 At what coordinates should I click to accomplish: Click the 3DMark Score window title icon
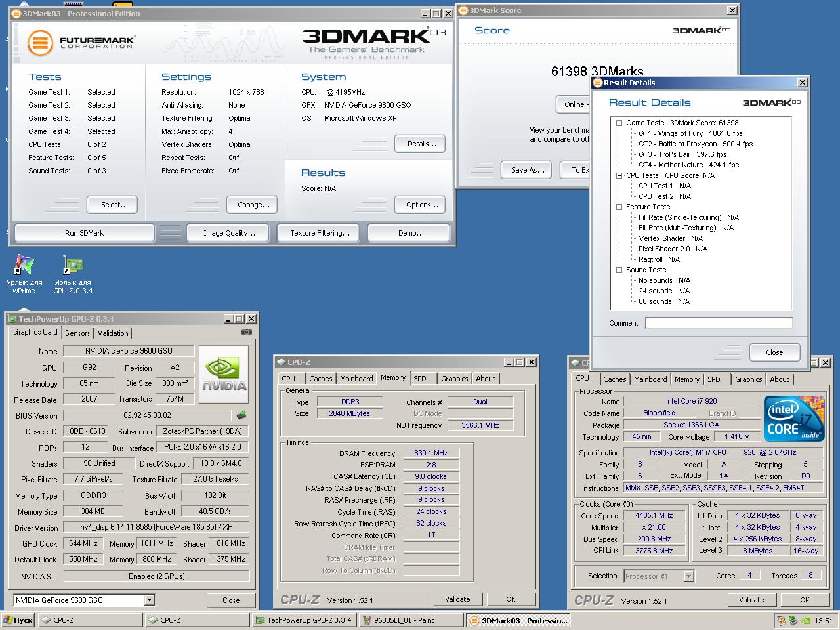pos(463,10)
